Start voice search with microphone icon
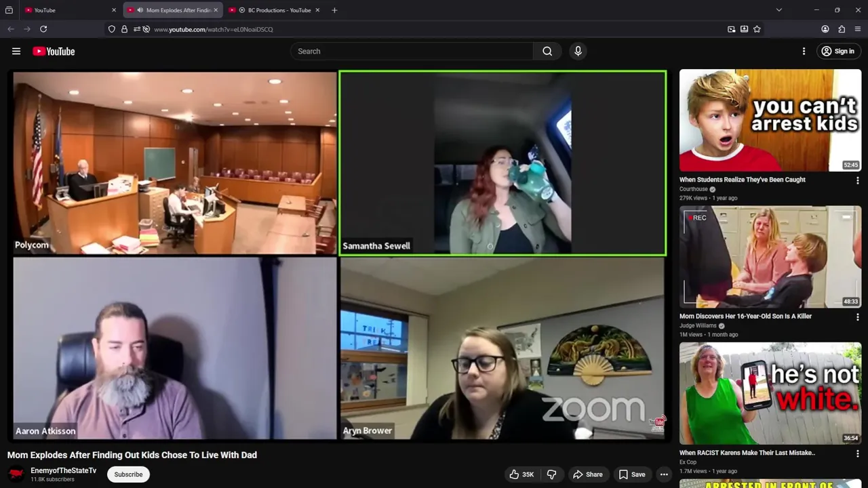 point(578,51)
